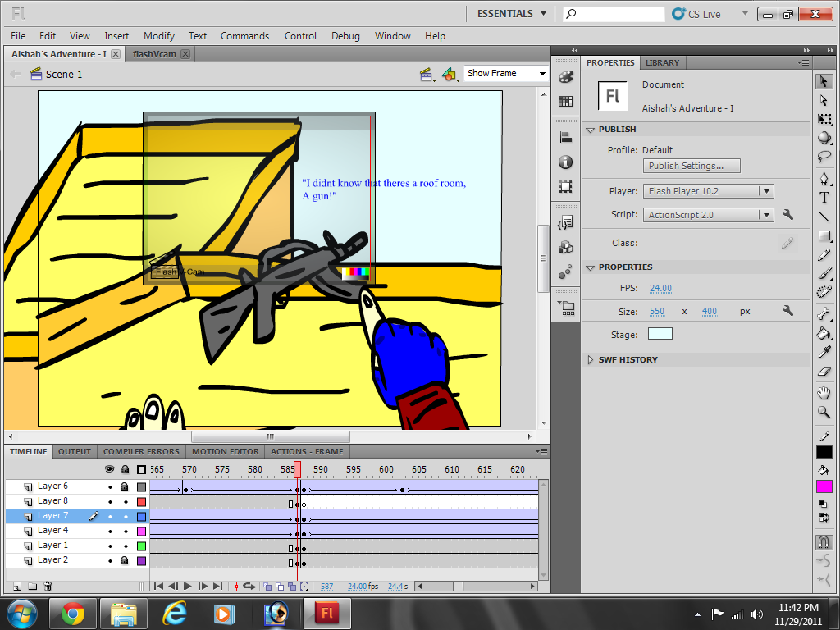The height and width of the screenshot is (630, 840).
Task: Select the Selection arrow tool
Action: [x=824, y=81]
